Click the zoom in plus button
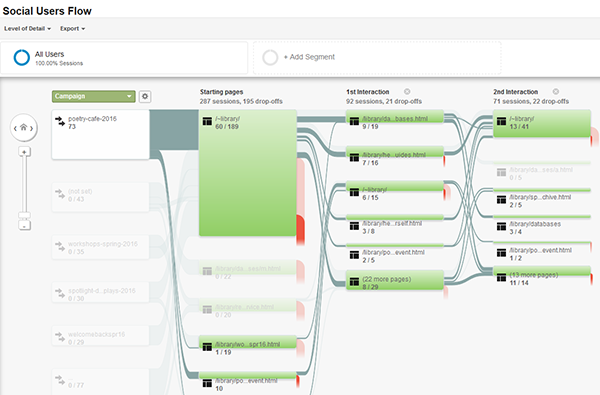 (x=24, y=152)
